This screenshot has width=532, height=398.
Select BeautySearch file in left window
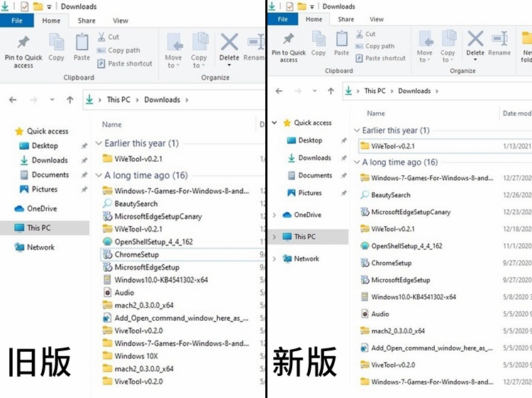point(135,204)
